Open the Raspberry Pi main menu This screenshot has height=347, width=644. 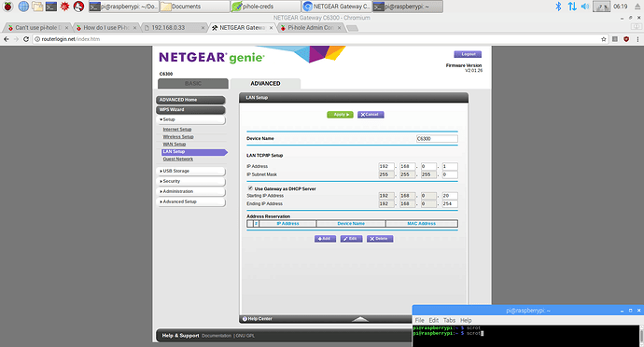click(7, 7)
